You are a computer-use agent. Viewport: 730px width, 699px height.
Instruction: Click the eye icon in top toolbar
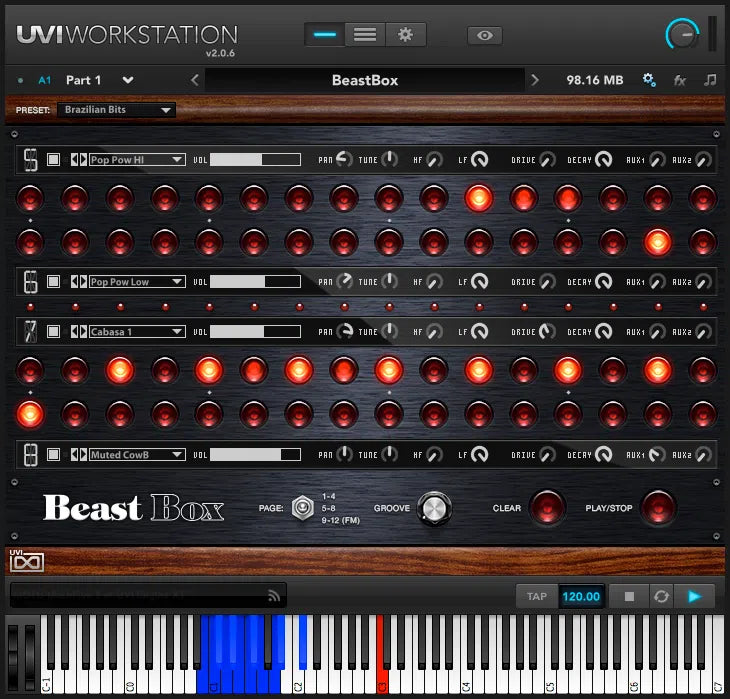485,35
